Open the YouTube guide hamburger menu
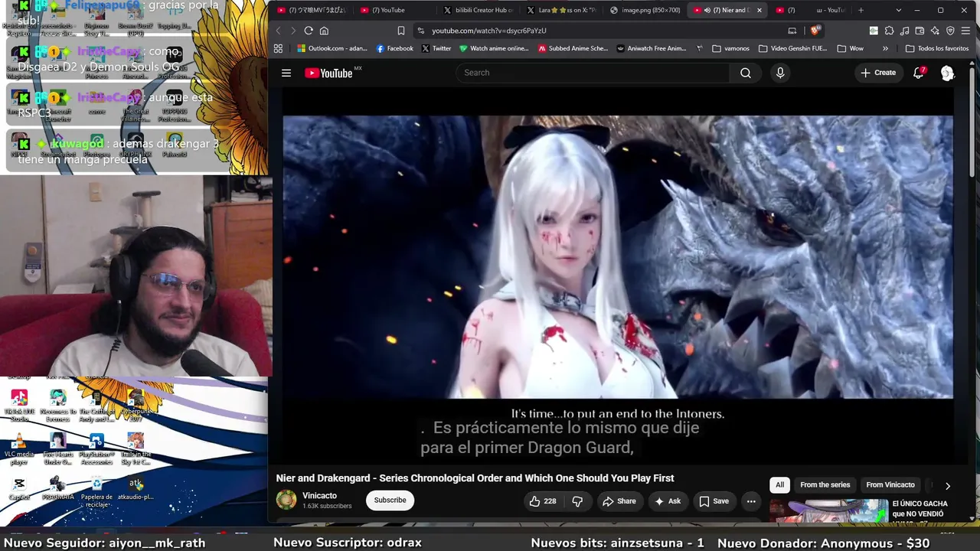Image resolution: width=980 pixels, height=551 pixels. (x=286, y=73)
